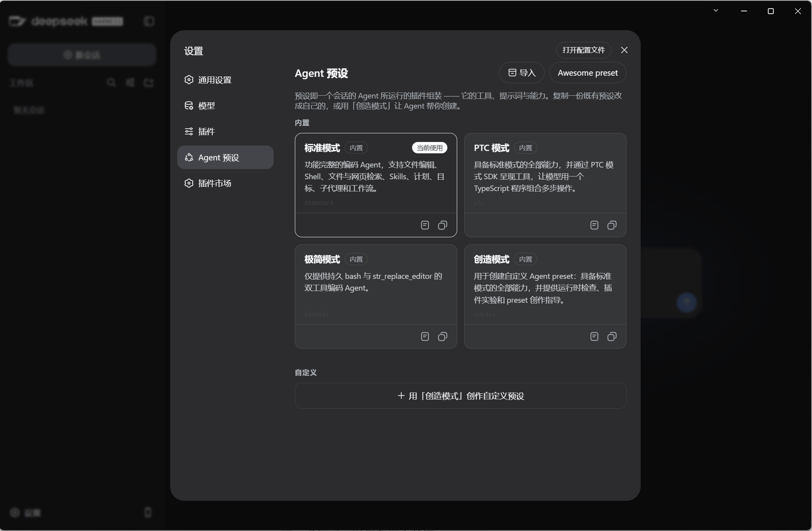Open the 模型 settings section

[225, 105]
